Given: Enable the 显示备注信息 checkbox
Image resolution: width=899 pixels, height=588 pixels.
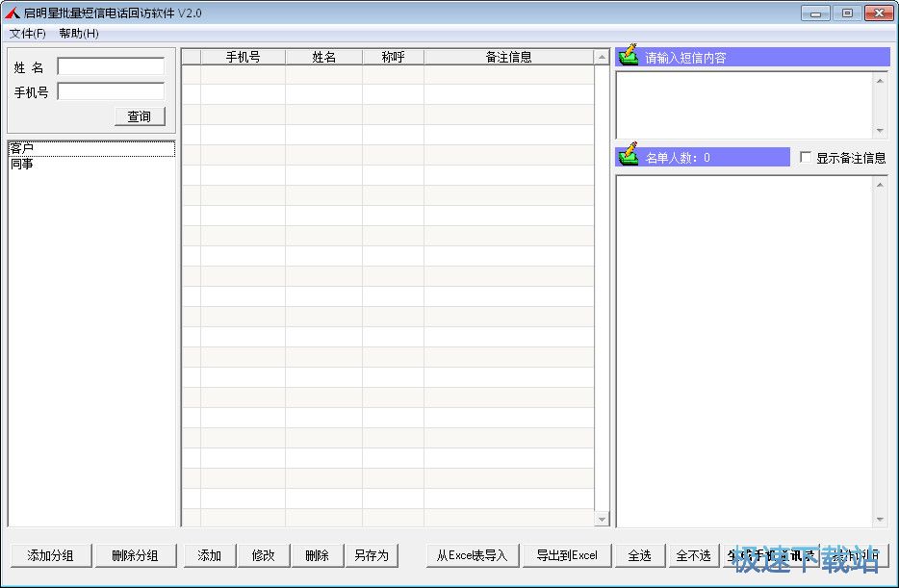Looking at the screenshot, I should [x=806, y=158].
